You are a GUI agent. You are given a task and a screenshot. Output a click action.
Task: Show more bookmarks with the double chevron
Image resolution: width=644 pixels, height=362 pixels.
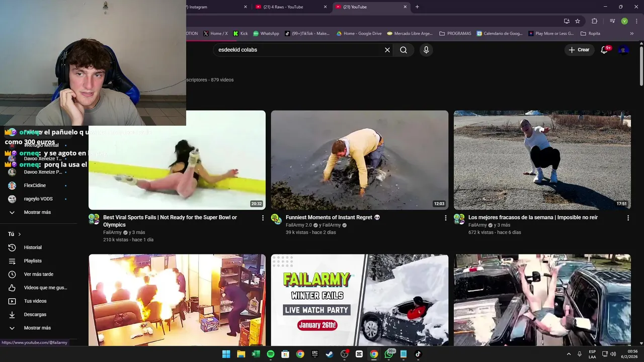click(632, 34)
